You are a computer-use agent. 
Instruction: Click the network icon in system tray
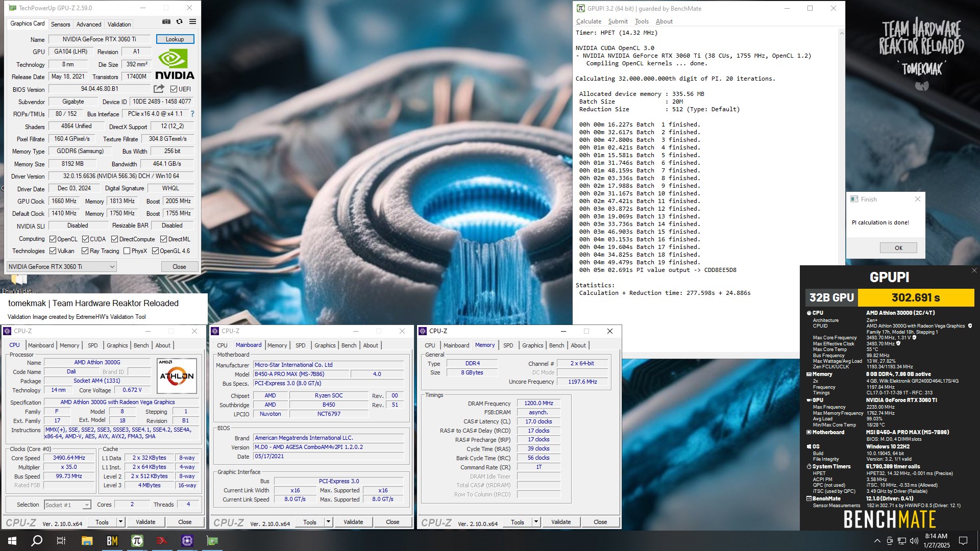click(x=902, y=541)
